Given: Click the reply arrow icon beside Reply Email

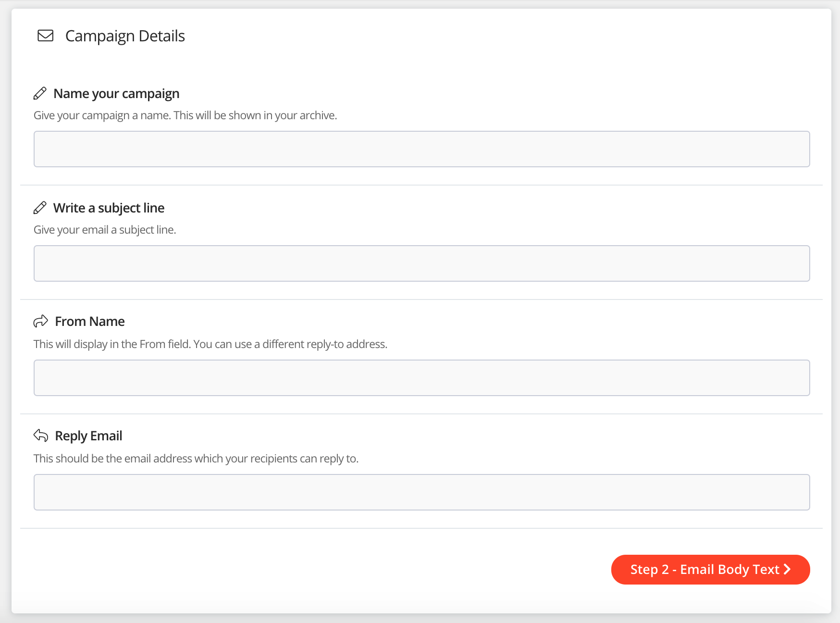Looking at the screenshot, I should (x=41, y=436).
